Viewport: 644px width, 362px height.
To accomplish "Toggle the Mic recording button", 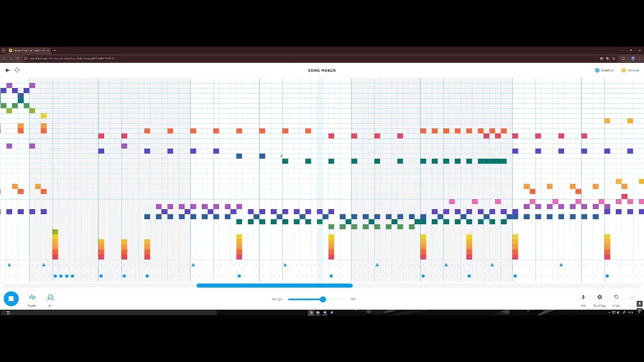I will coord(583,300).
